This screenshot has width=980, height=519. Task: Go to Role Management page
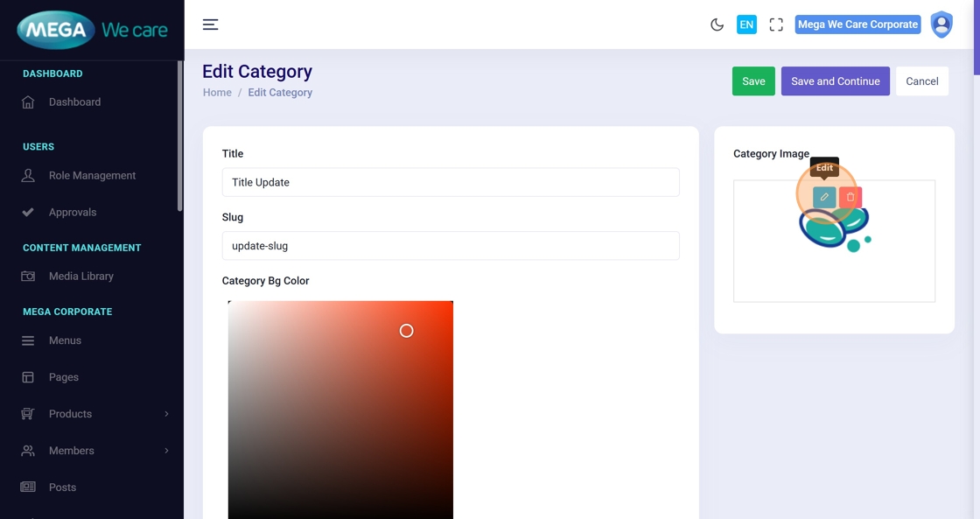92,176
